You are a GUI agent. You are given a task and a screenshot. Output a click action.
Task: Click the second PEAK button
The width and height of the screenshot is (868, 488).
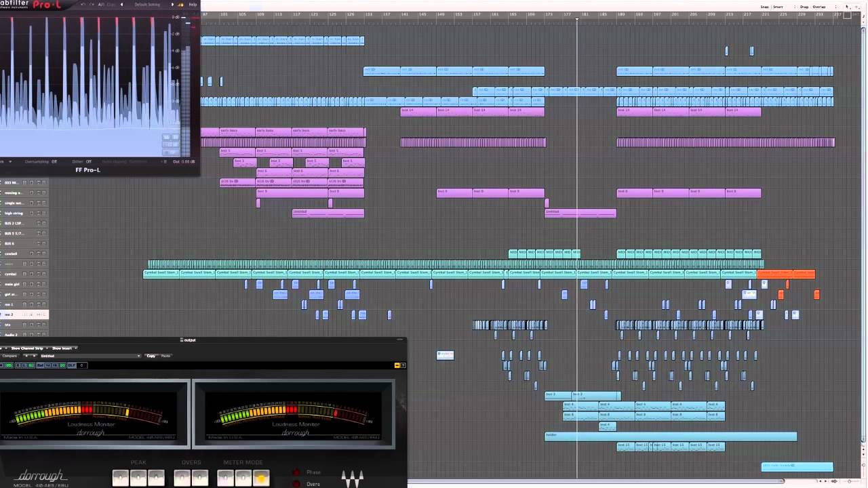pos(138,478)
